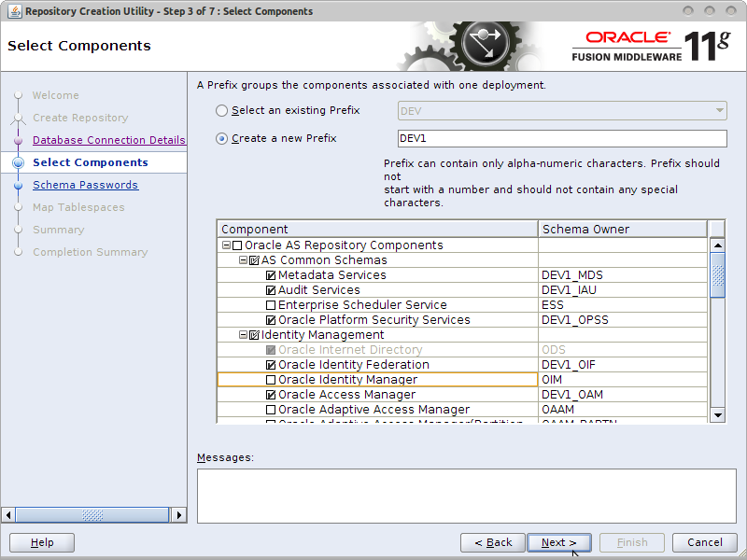Click the Component column header
Viewport: 747px width, 560px height.
point(378,229)
